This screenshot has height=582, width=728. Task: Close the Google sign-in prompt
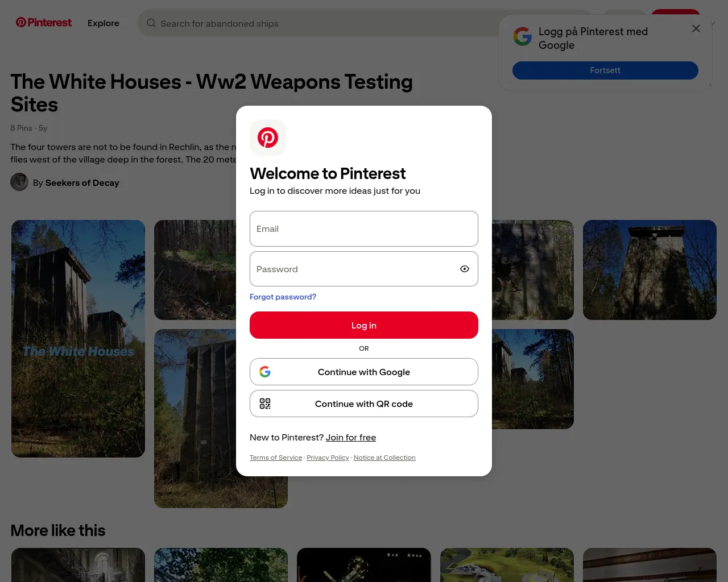(x=696, y=28)
